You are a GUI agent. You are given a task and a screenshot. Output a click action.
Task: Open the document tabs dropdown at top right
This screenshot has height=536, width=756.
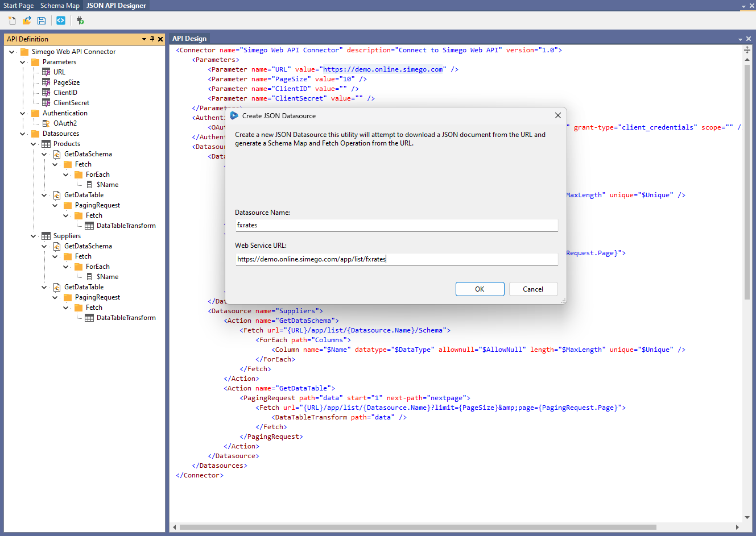click(x=743, y=6)
